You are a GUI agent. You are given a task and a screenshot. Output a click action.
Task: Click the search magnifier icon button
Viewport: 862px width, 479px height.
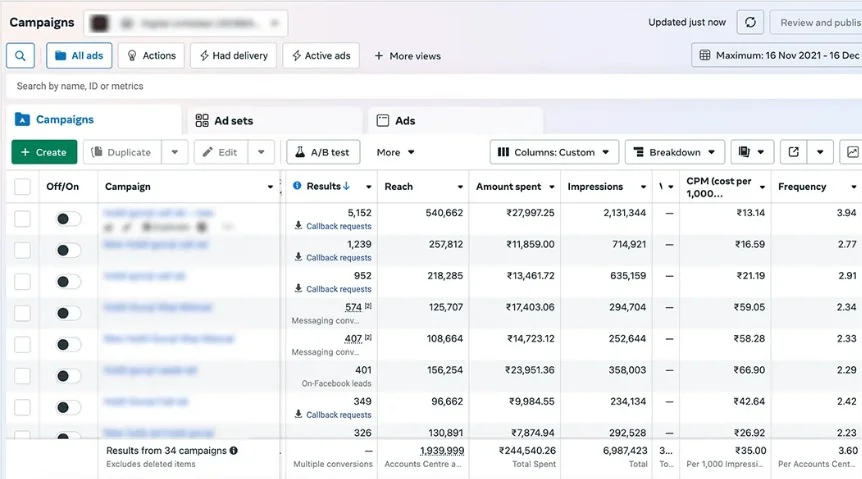coord(20,56)
